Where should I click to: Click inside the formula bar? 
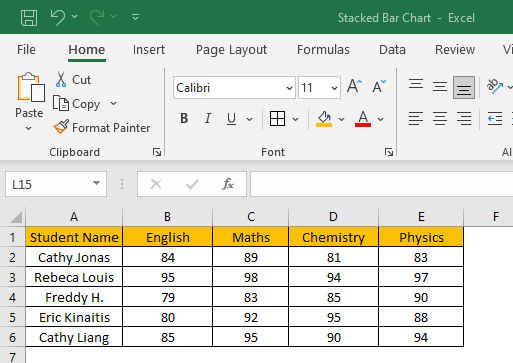pos(382,184)
